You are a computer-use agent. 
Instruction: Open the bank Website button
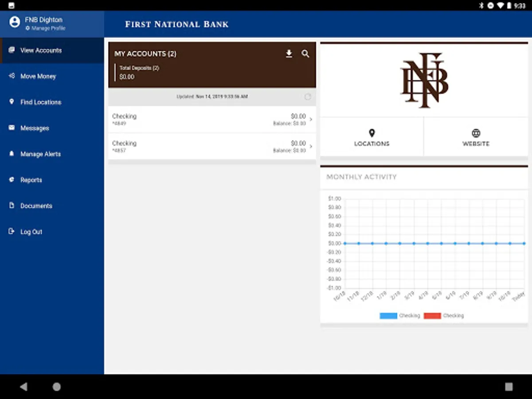[x=476, y=137]
